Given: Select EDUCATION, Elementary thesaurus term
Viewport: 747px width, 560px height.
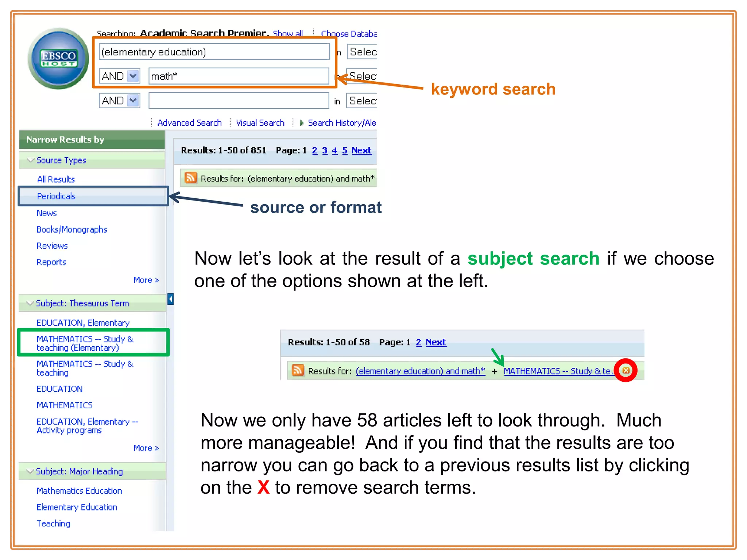Looking at the screenshot, I should (x=83, y=323).
